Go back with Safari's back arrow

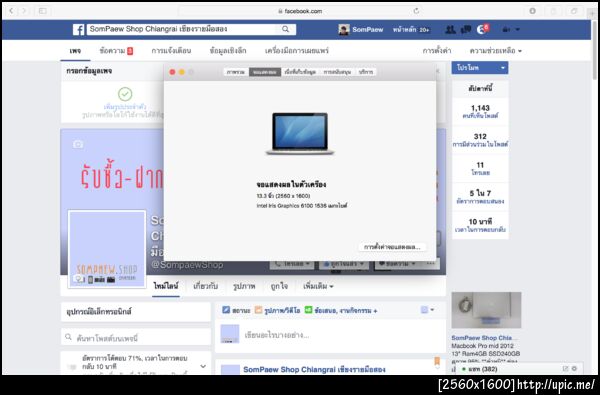click(x=11, y=11)
